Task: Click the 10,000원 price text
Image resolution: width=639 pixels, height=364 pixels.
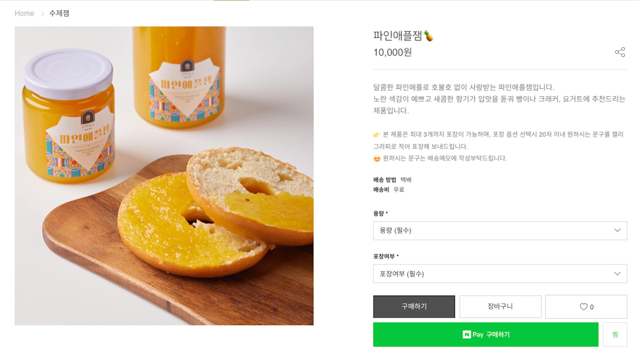Action: pos(393,53)
